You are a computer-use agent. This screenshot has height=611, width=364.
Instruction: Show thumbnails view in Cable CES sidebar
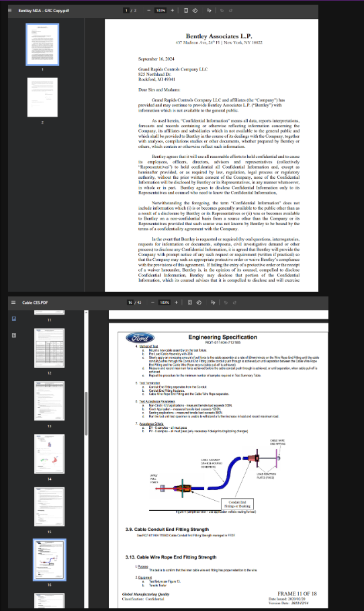point(14,319)
